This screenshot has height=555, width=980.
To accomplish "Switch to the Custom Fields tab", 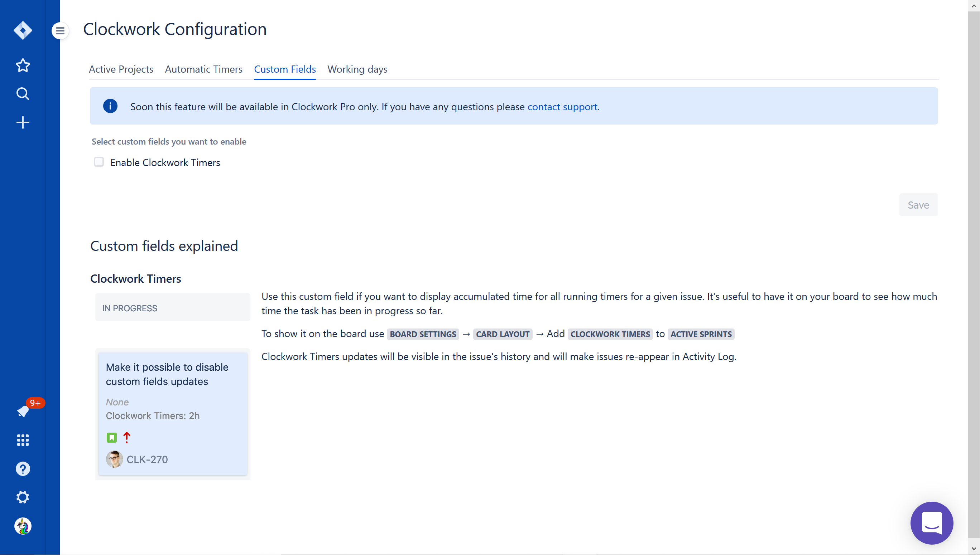I will click(284, 69).
